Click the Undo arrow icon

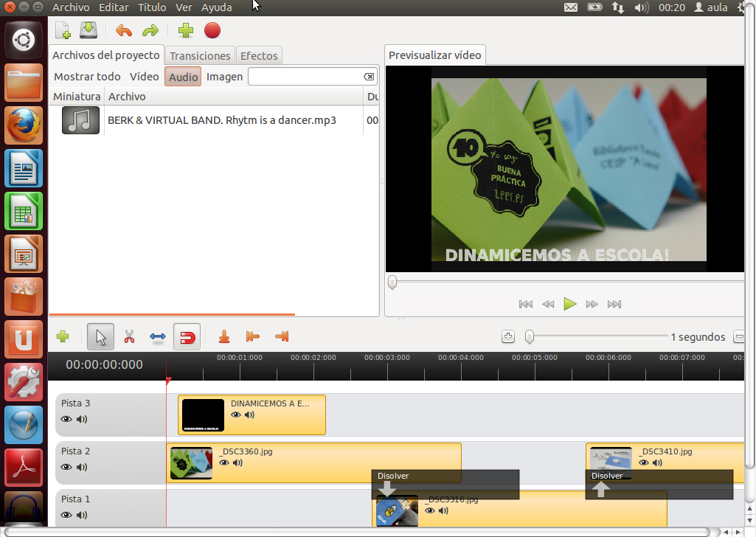click(x=124, y=30)
